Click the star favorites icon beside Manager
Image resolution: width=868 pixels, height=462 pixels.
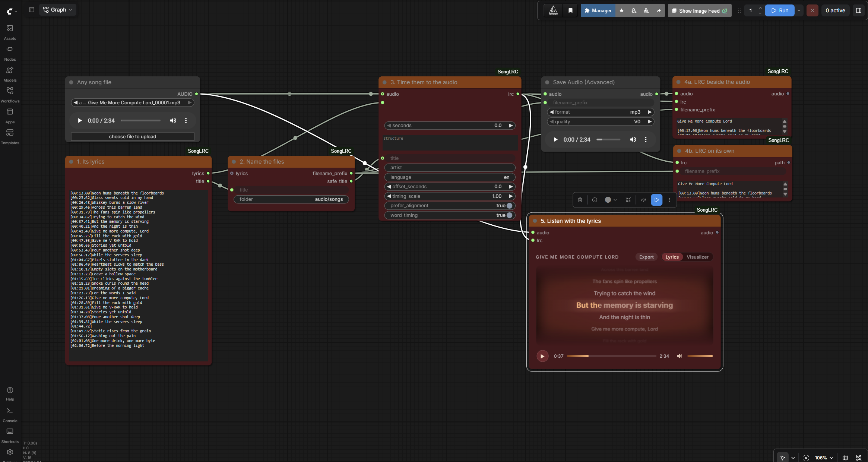(621, 10)
